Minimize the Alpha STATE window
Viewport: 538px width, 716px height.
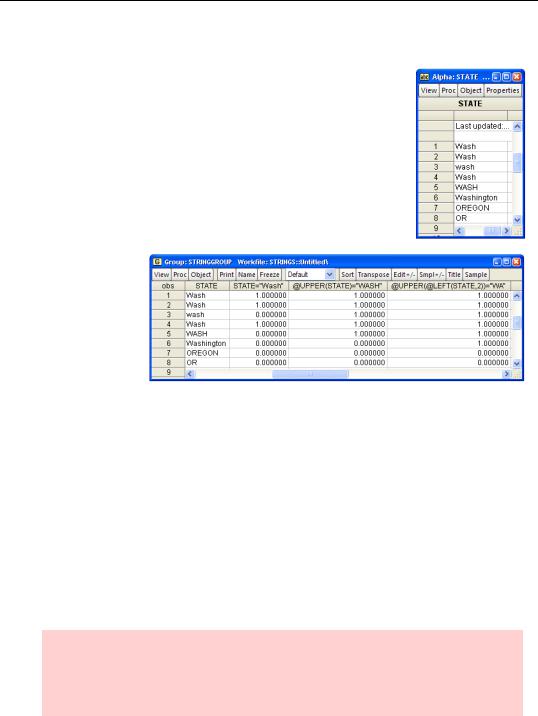point(496,77)
